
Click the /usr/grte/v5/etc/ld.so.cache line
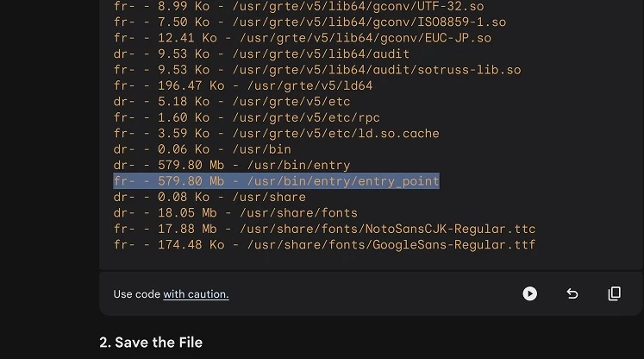[276, 134]
